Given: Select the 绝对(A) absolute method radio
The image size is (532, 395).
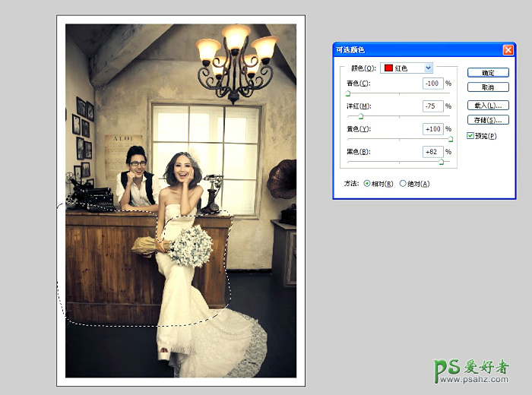Looking at the screenshot, I should (x=403, y=184).
